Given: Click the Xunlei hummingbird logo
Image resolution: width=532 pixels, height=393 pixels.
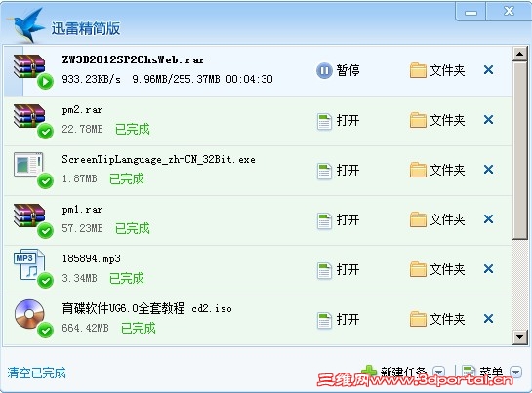Looking at the screenshot, I should point(26,25).
